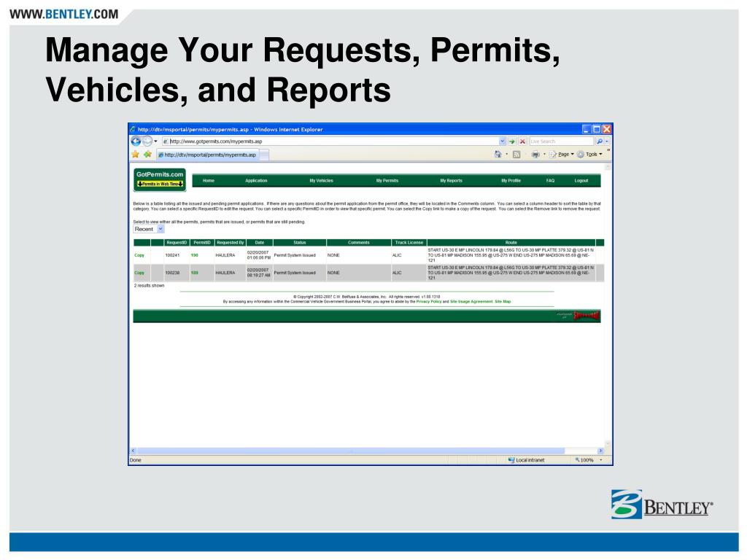Open My Vehicles navigation item
This screenshot has height=560, width=747.
322,181
